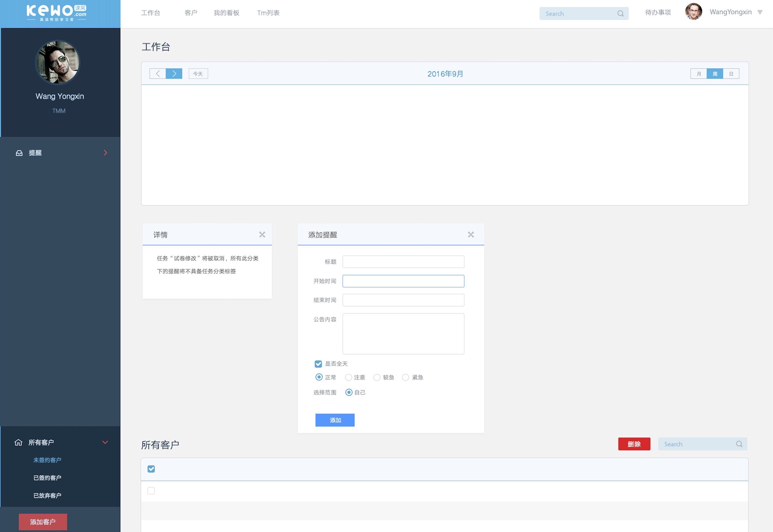Go to previous calendar period arrow
The image size is (773, 532).
pos(158,74)
